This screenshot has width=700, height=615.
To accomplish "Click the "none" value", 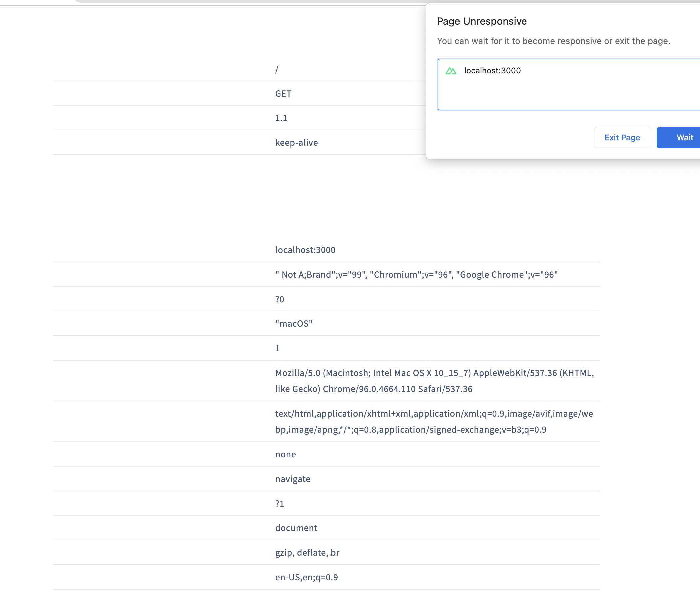I will point(286,454).
